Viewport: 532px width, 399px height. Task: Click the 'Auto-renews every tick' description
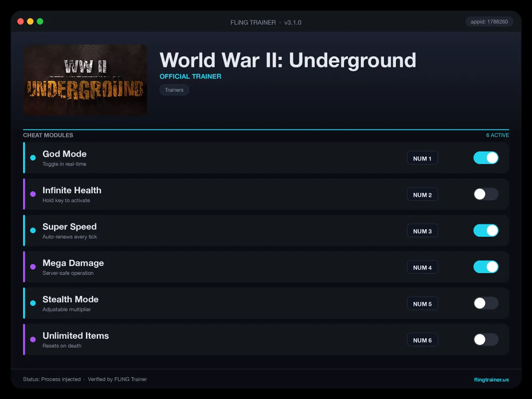click(70, 237)
